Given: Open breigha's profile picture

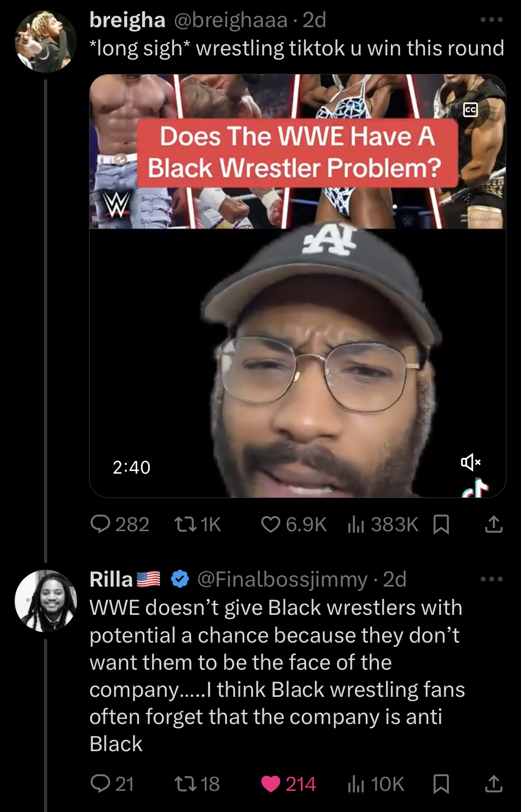Looking at the screenshot, I should pos(46,41).
